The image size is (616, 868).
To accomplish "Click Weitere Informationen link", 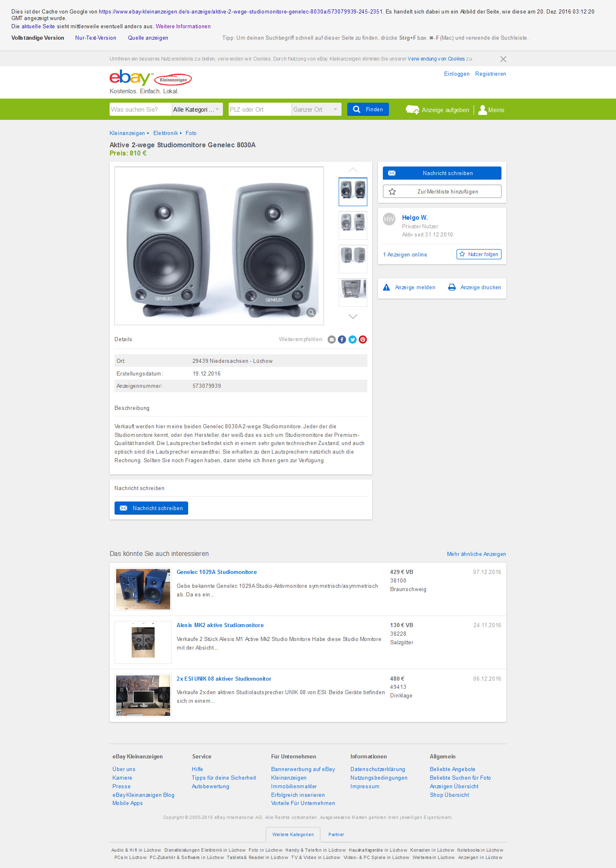I will (x=183, y=26).
